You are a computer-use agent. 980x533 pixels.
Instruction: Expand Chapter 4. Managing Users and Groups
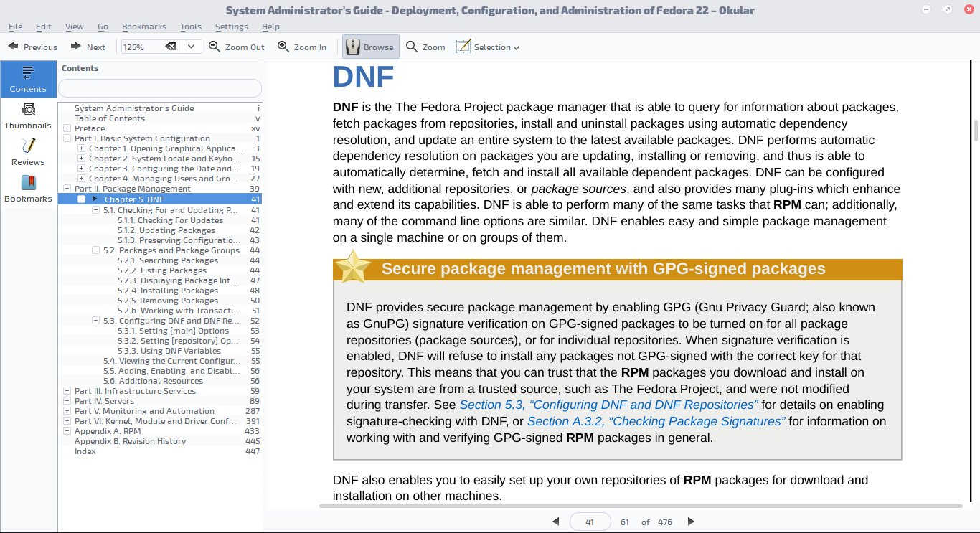[x=81, y=179]
